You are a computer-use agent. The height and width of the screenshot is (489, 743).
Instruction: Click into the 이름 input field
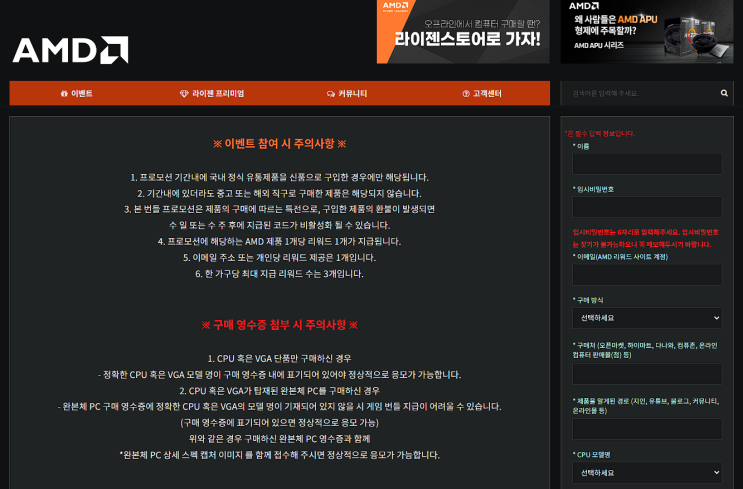[647, 164]
